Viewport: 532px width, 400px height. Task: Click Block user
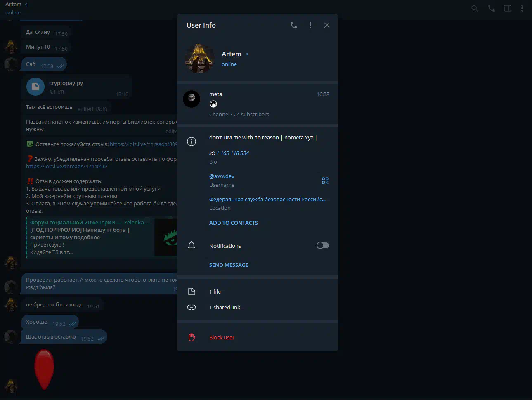[x=222, y=337]
